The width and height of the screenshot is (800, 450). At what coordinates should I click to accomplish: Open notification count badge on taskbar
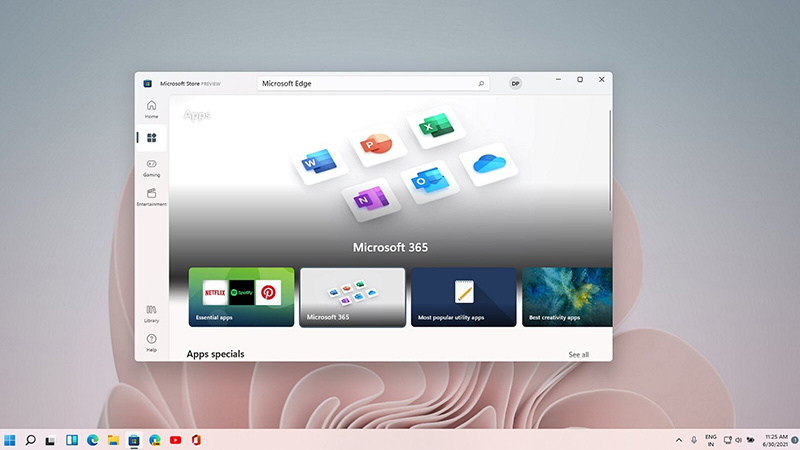coord(795,440)
